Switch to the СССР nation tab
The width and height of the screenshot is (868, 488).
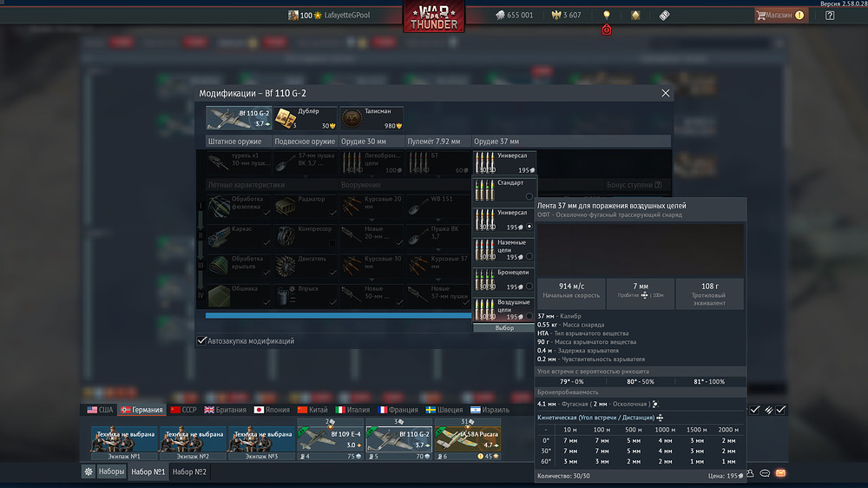point(183,410)
